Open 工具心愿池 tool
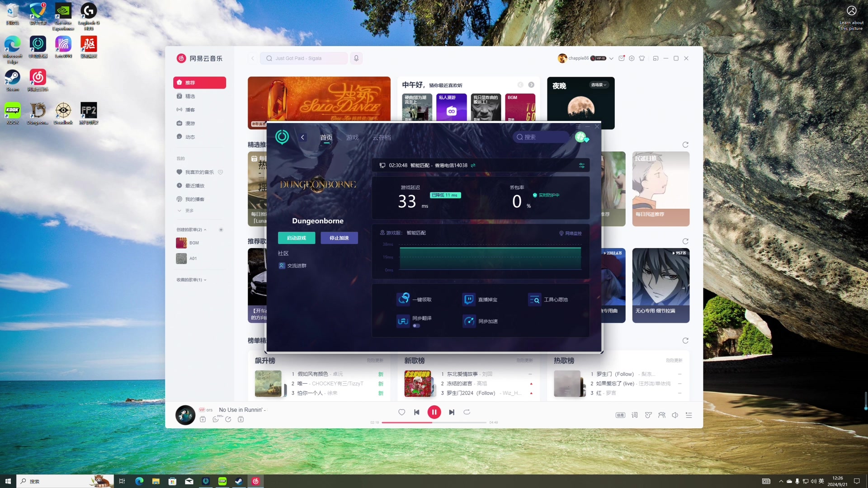The width and height of the screenshot is (868, 488). (548, 299)
